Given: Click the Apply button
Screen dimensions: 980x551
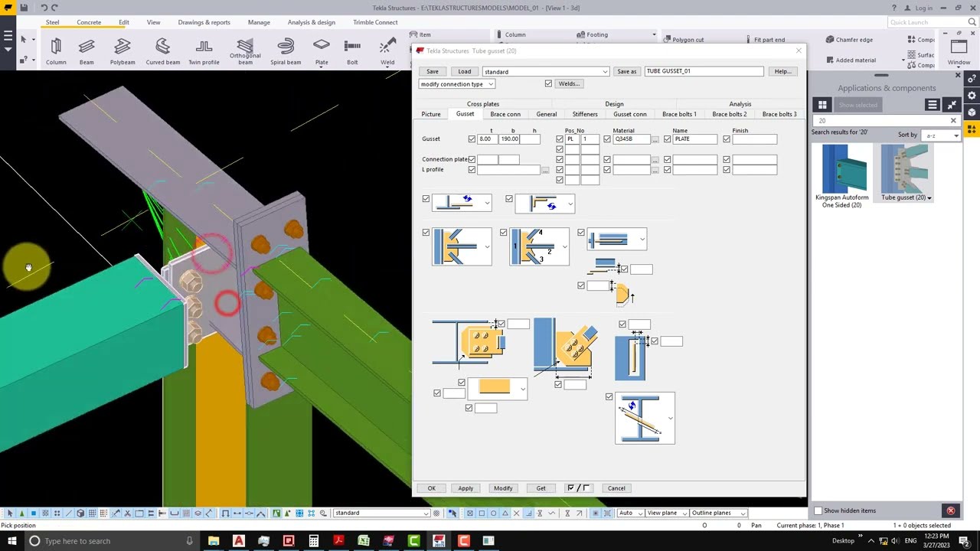Looking at the screenshot, I should [x=465, y=488].
